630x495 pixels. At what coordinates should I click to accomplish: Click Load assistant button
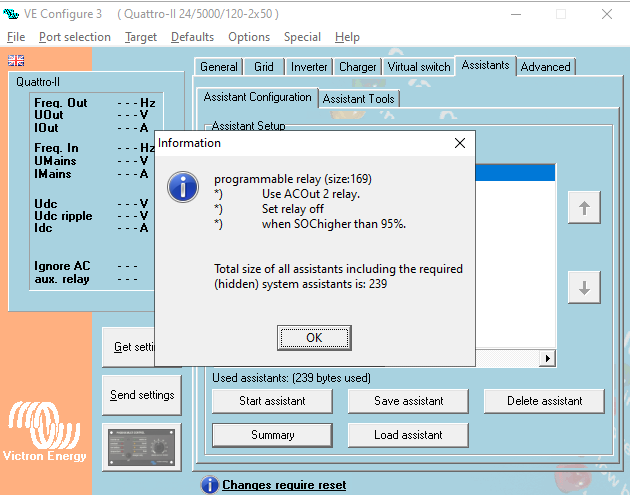(408, 435)
